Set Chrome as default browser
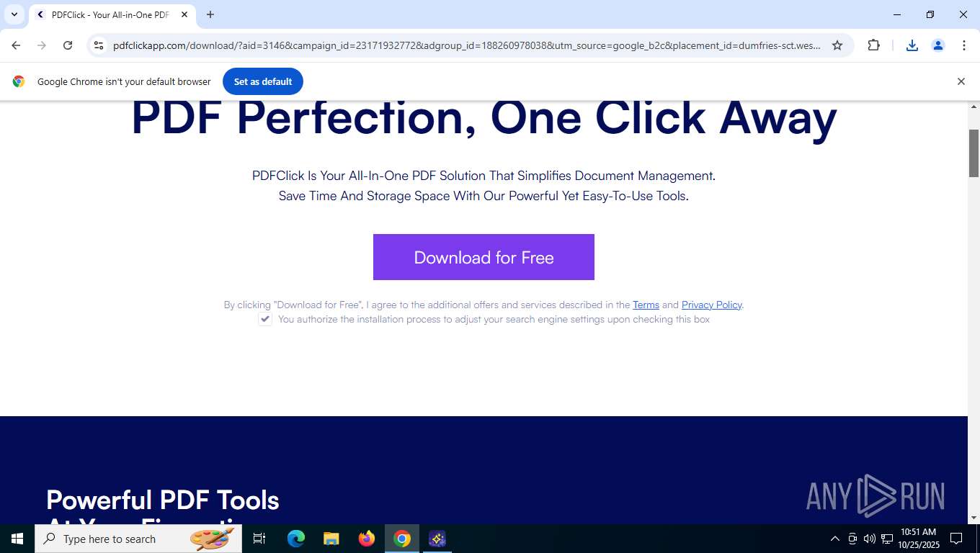This screenshot has width=980, height=553. point(263,81)
